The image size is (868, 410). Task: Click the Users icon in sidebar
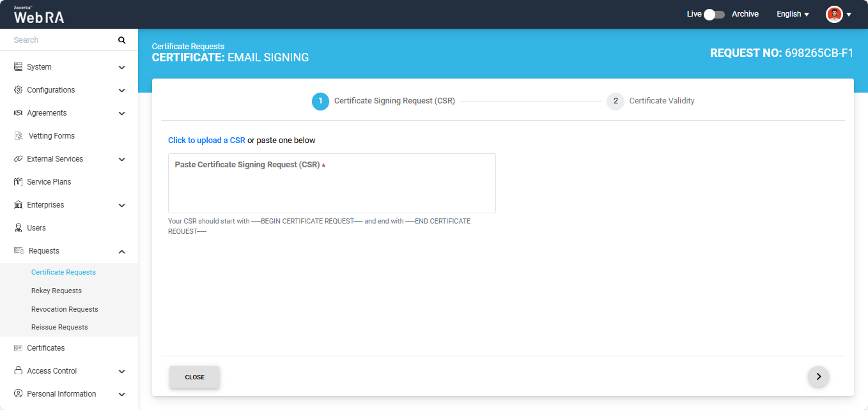tap(18, 228)
